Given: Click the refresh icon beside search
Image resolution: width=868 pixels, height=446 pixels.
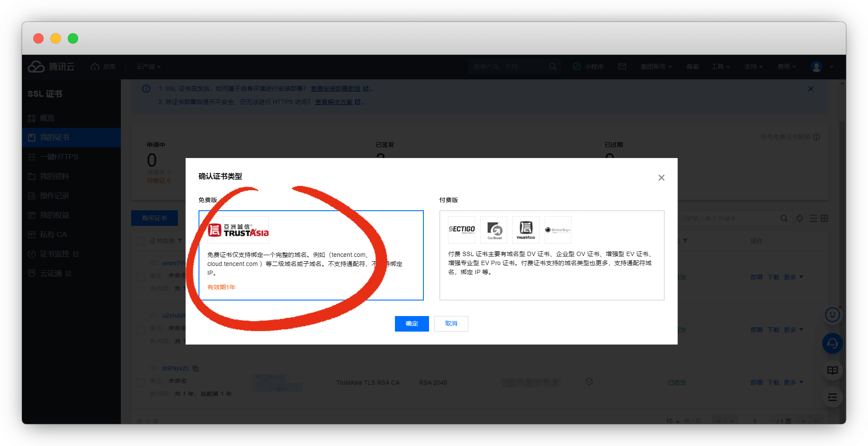Looking at the screenshot, I should pos(799,218).
